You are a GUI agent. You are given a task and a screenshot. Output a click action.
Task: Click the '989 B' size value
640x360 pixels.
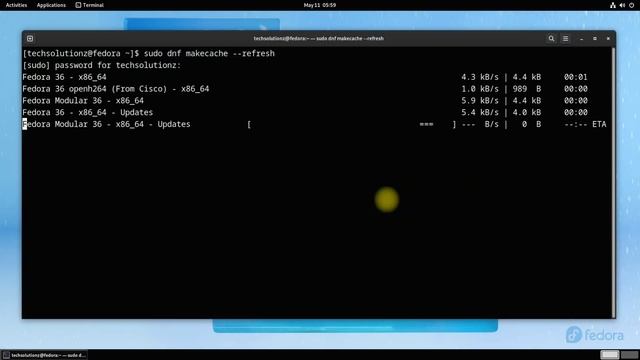[527, 89]
